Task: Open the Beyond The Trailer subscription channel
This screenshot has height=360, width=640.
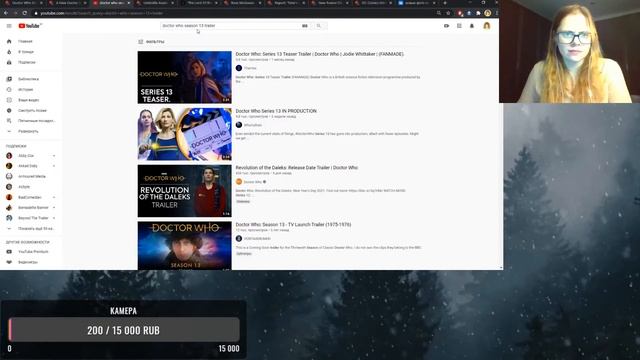Action: 32,218
